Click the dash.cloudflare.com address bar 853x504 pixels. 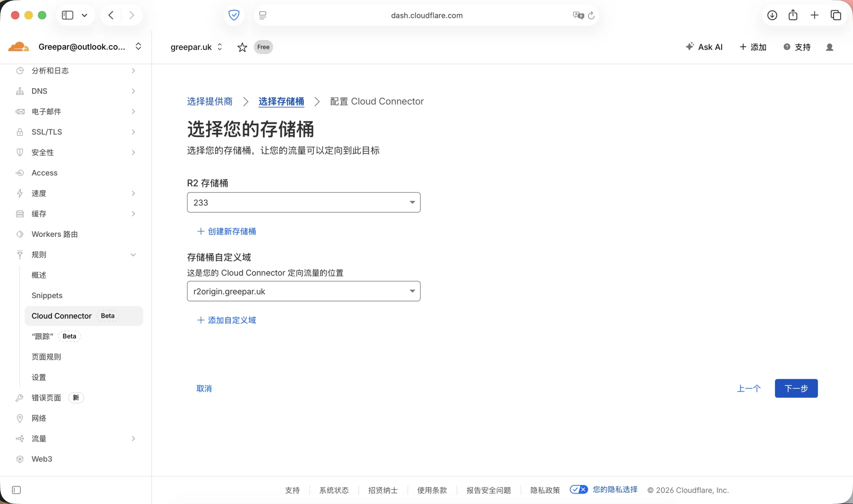click(x=426, y=15)
